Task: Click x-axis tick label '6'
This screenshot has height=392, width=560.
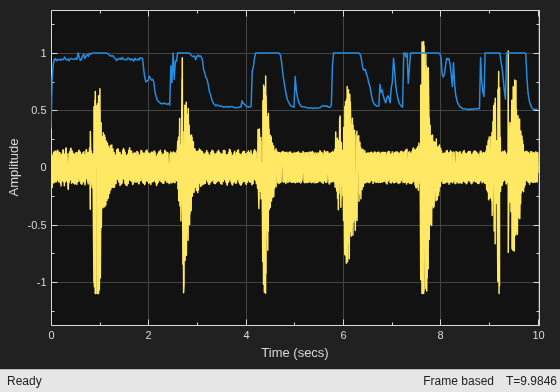Action: coord(343,335)
